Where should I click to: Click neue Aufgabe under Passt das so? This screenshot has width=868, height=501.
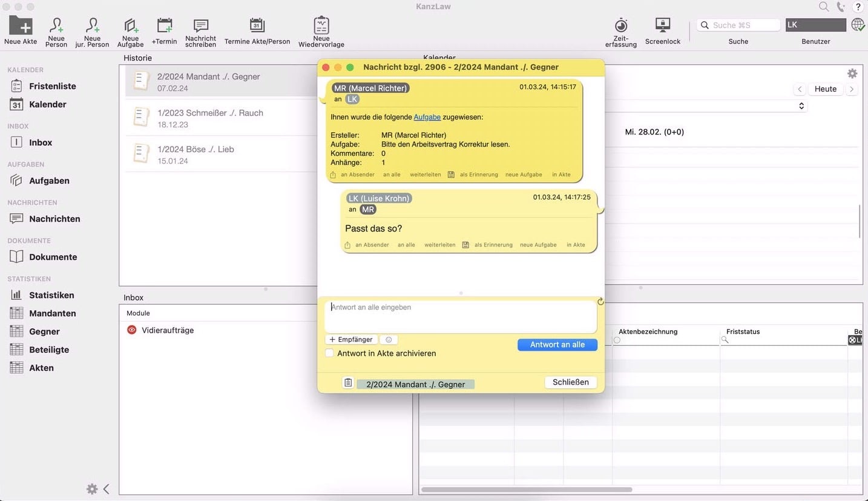pyautogui.click(x=538, y=245)
